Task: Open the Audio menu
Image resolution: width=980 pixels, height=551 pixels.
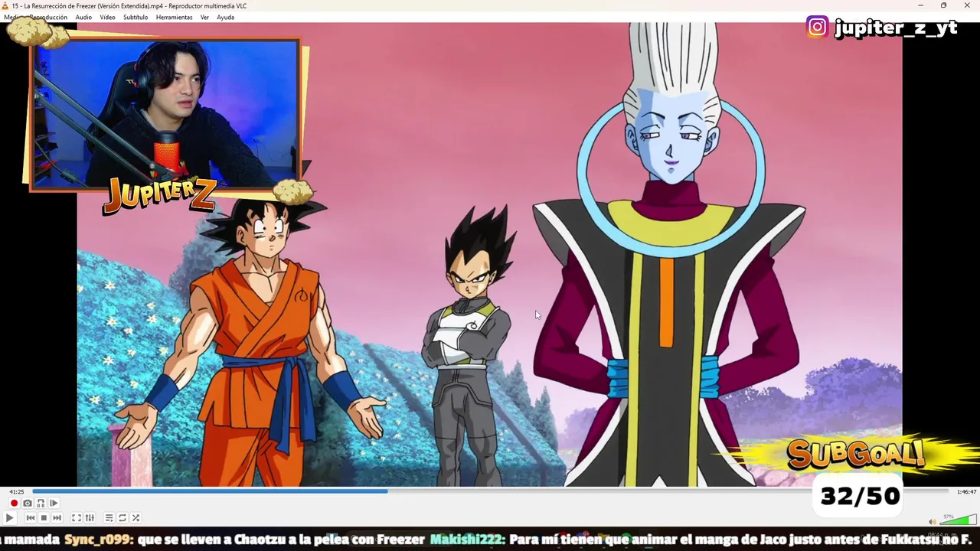Action: [x=83, y=17]
